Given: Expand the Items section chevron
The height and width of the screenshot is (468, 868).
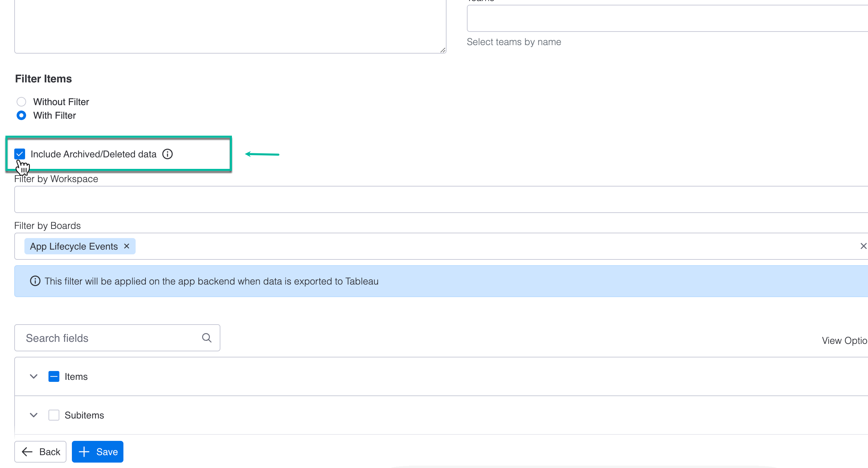Looking at the screenshot, I should (x=33, y=376).
